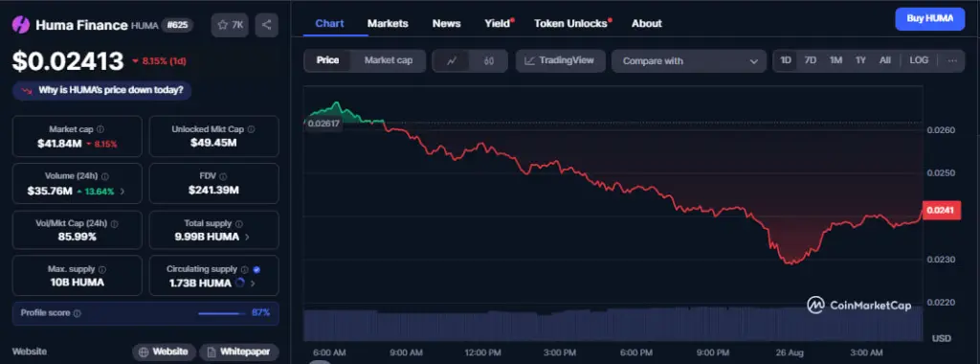Open the Token Unlocks tab
This screenshot has height=364, width=980.
572,23
